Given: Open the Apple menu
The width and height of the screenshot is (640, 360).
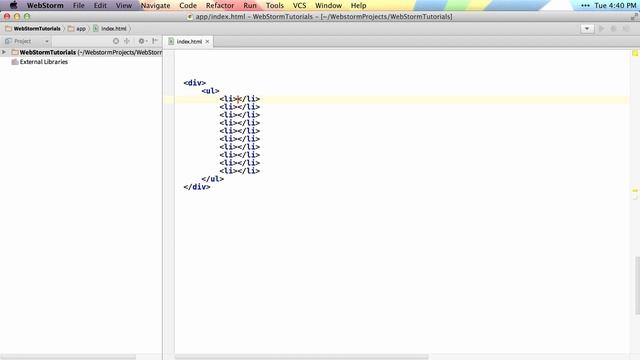Looking at the screenshot, I should [13, 5].
